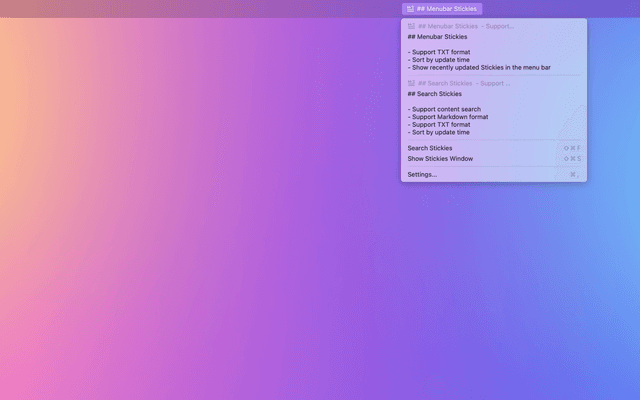Click the Stickies icon in the menu bar
Viewport: 640px width, 400px height.
coord(411,9)
